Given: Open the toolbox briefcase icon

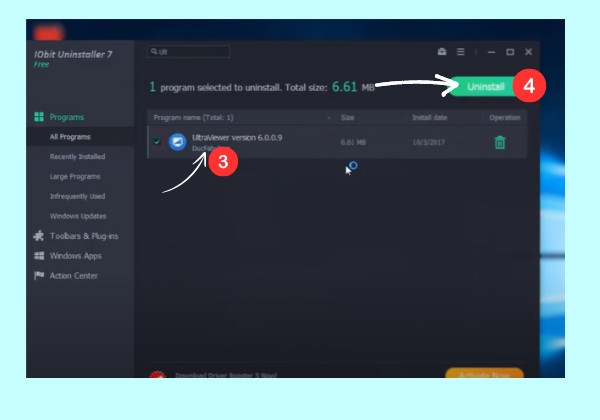Looking at the screenshot, I should (x=442, y=52).
